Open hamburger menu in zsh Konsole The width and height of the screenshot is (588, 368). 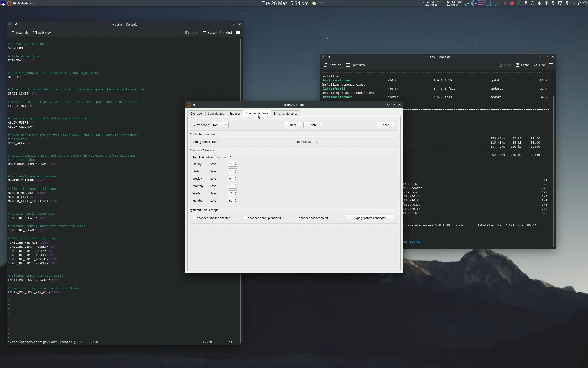click(551, 65)
